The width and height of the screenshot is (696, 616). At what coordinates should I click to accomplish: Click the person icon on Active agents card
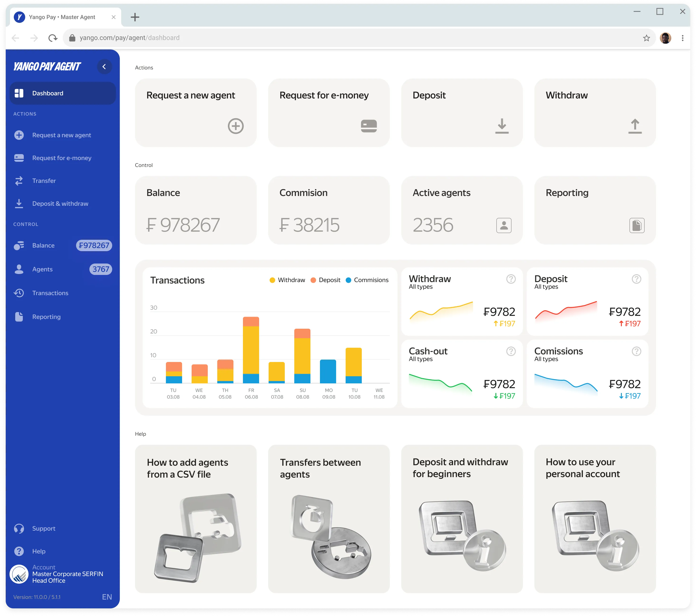point(504,225)
